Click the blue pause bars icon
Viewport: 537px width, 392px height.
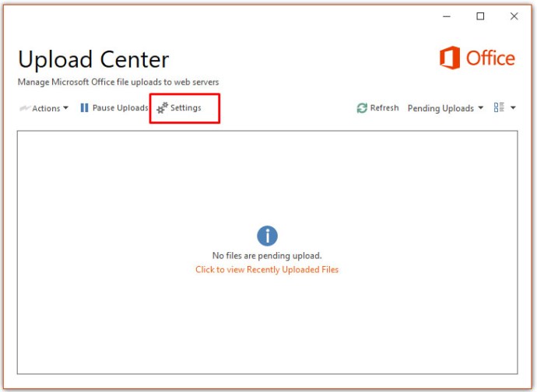pos(84,108)
